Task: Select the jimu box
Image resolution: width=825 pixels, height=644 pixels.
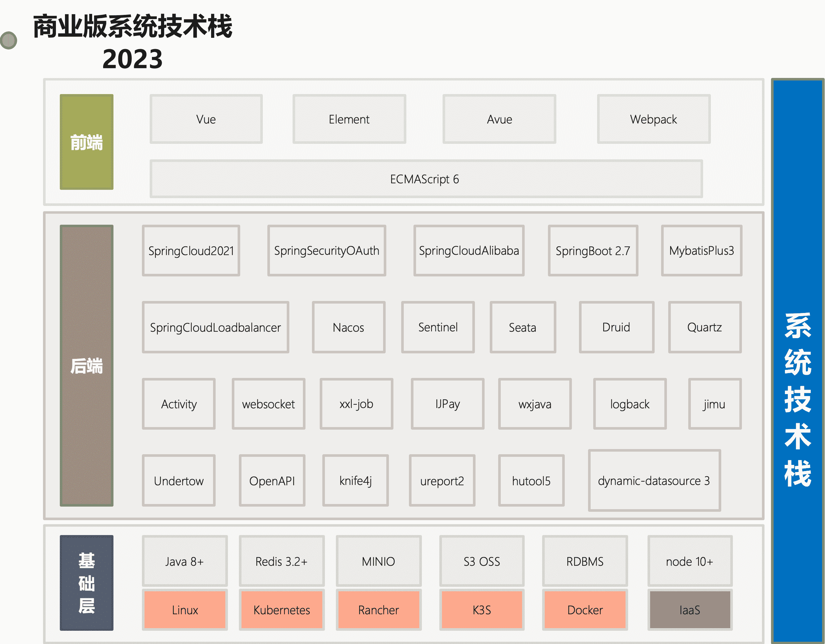Action: [715, 404]
